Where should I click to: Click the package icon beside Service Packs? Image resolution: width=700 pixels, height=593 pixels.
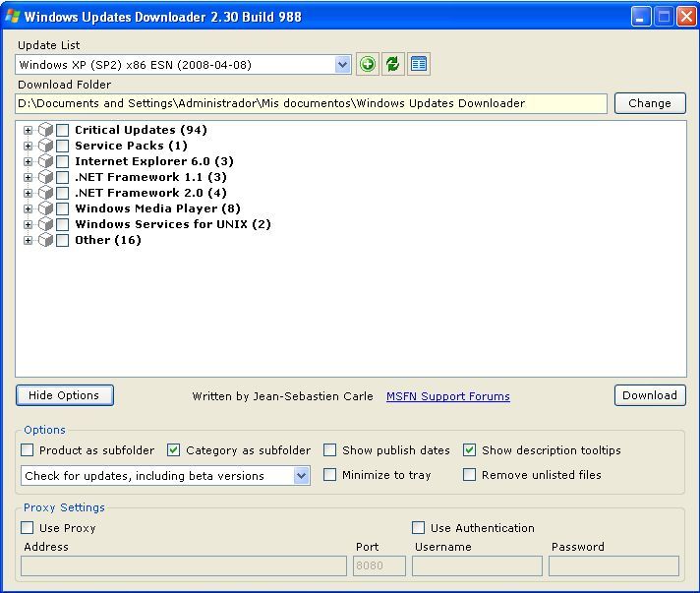(45, 146)
